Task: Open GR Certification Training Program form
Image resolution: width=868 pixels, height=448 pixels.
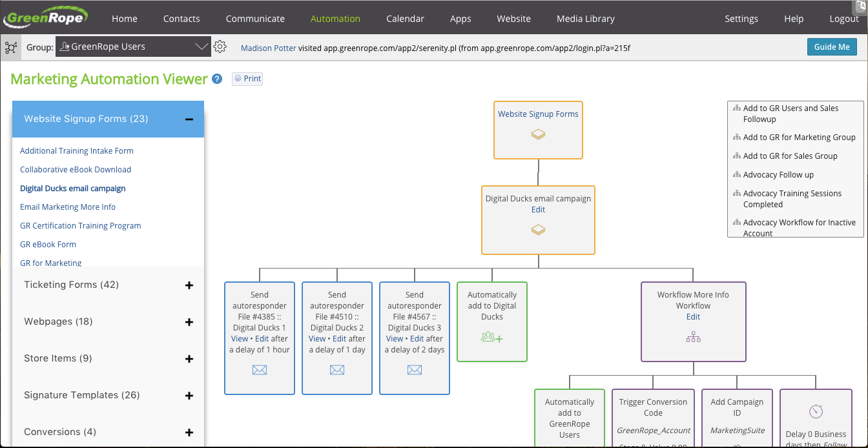Action: pyautogui.click(x=81, y=226)
